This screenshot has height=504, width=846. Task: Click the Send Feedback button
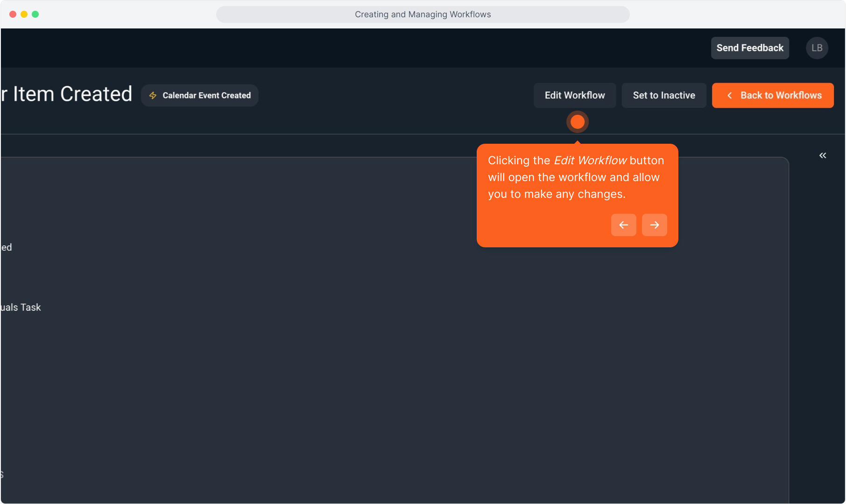(749, 48)
